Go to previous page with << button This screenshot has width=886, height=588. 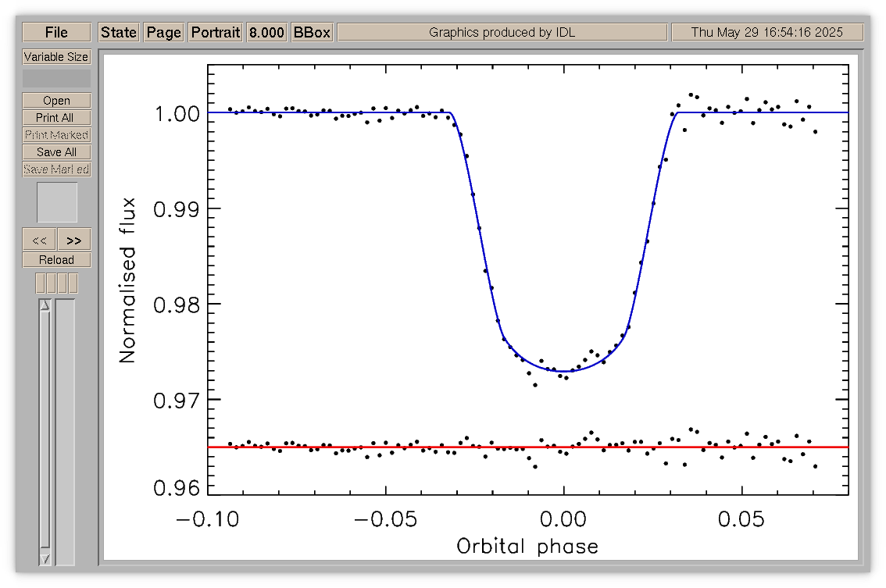39,240
